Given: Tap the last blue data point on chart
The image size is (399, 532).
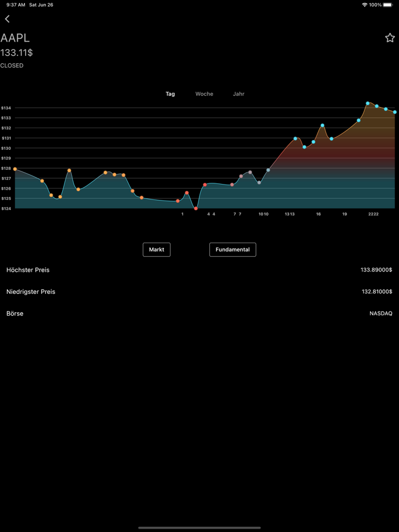Looking at the screenshot, I should coord(394,112).
